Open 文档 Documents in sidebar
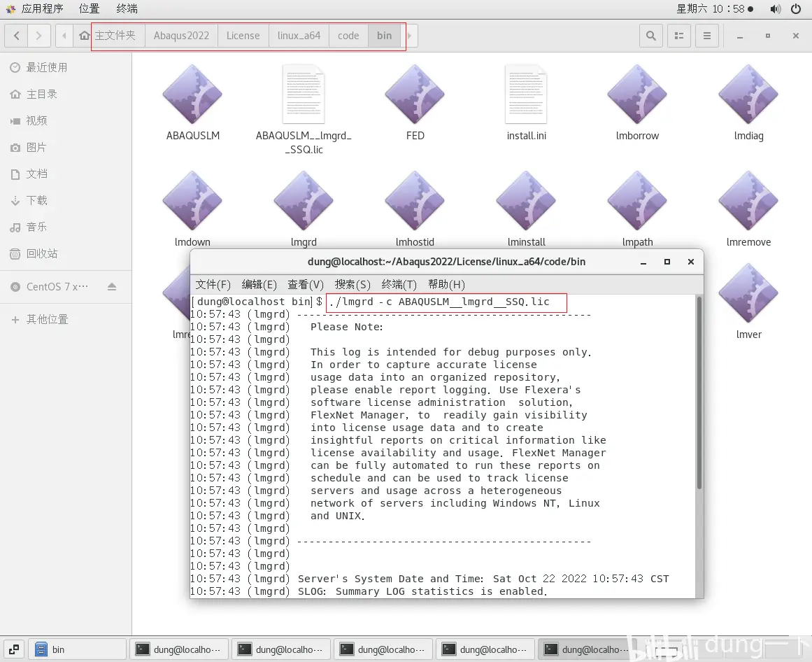The image size is (812, 662). point(66,174)
